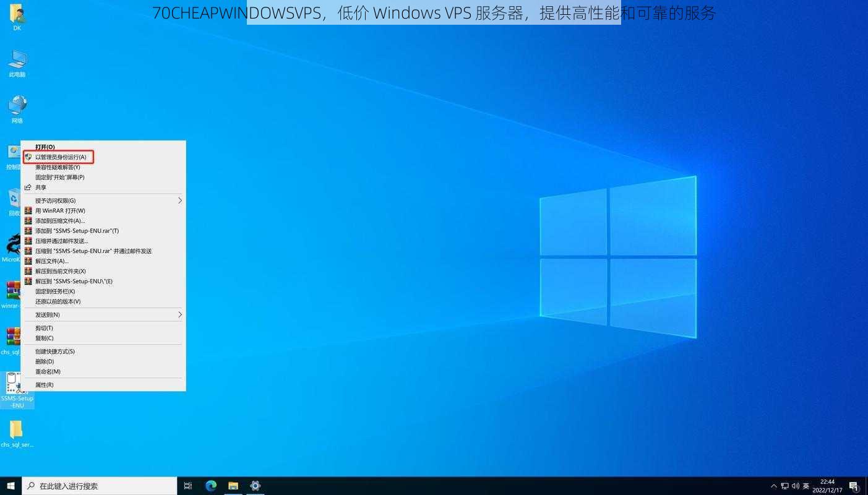Choose 重命名(M) rename entry
Screen dimensions: 868x495
tap(103, 372)
